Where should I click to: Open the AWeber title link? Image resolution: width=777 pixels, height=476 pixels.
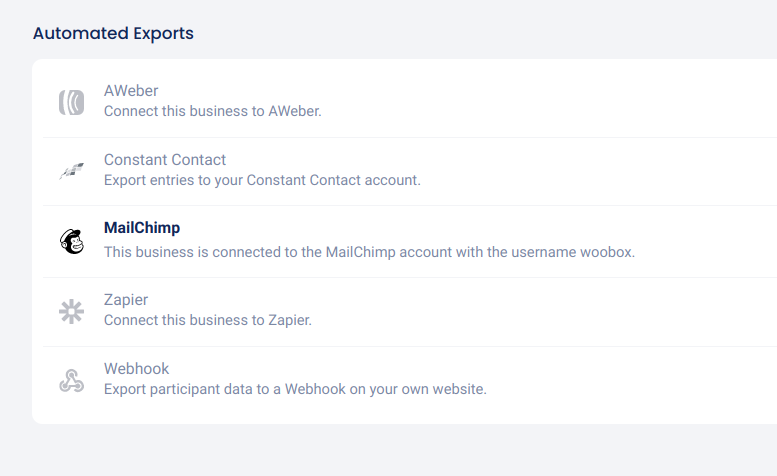click(131, 91)
